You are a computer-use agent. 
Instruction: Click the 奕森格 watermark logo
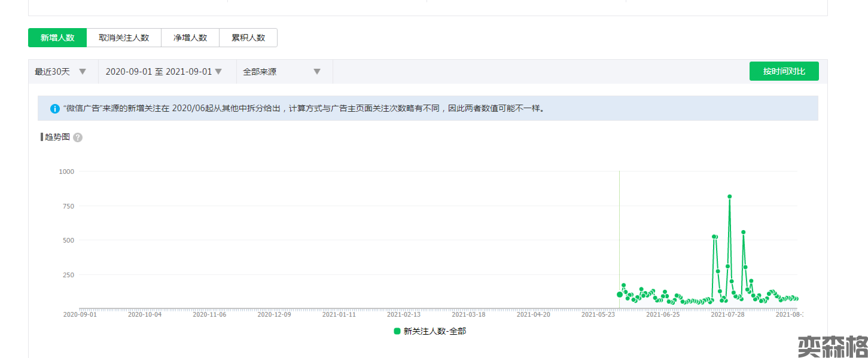click(832, 346)
